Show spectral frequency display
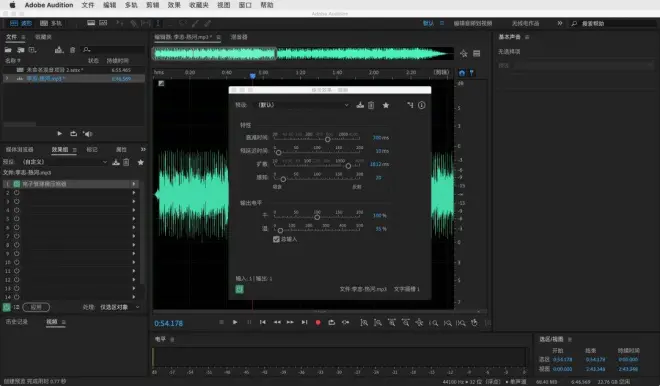The width and height of the screenshot is (660, 386). pos(91,23)
